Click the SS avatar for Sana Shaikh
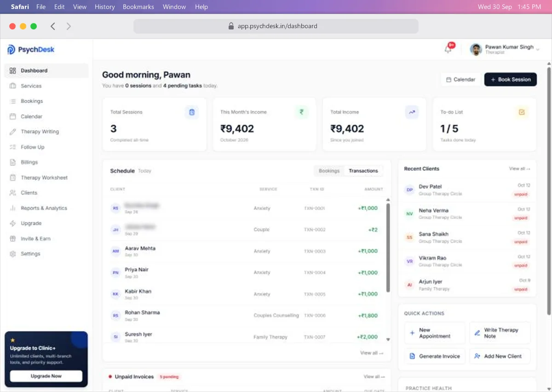Viewport: 552px width, 392px height. (x=409, y=237)
